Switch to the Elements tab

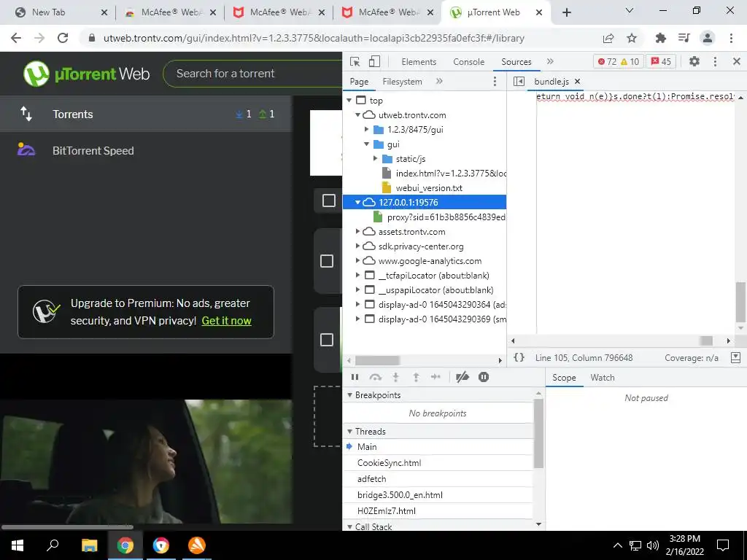[x=419, y=62]
